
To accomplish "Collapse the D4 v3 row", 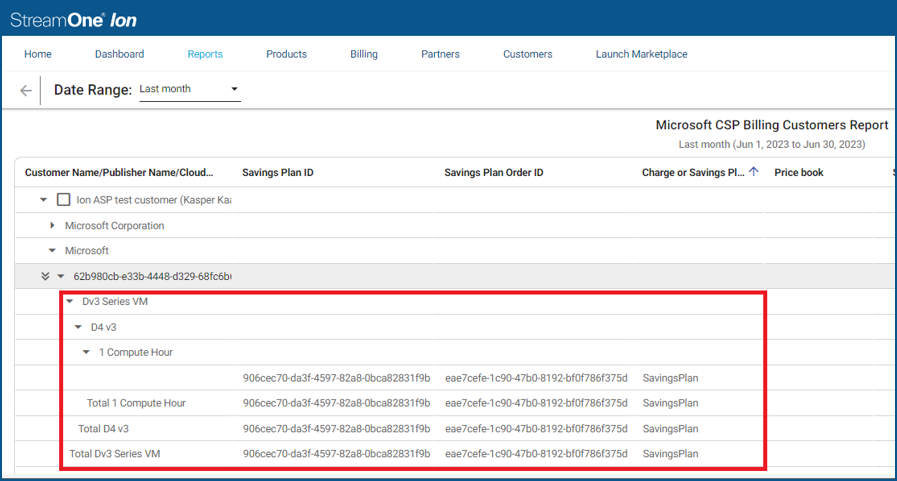I will coord(78,327).
